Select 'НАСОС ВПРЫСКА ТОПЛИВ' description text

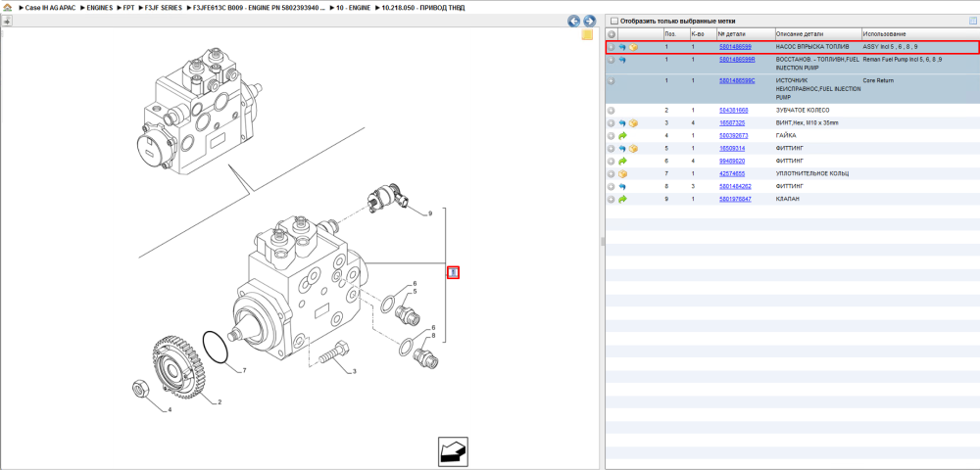812,47
